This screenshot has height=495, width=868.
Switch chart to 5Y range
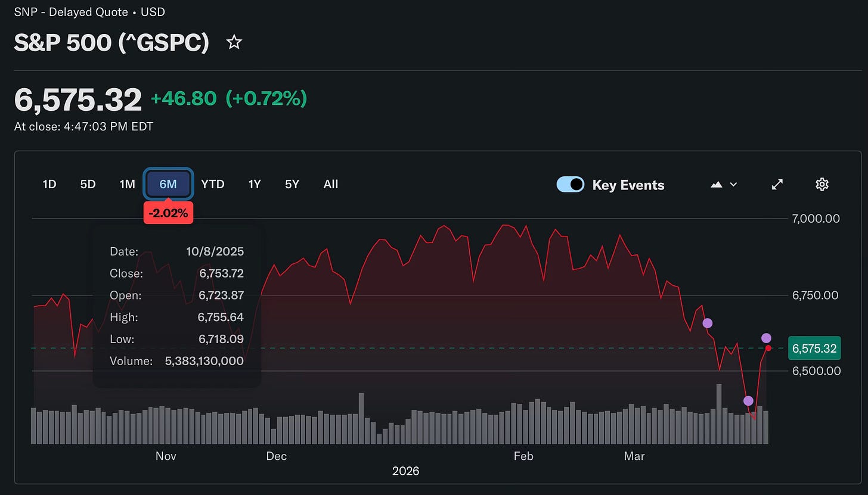[x=292, y=184]
